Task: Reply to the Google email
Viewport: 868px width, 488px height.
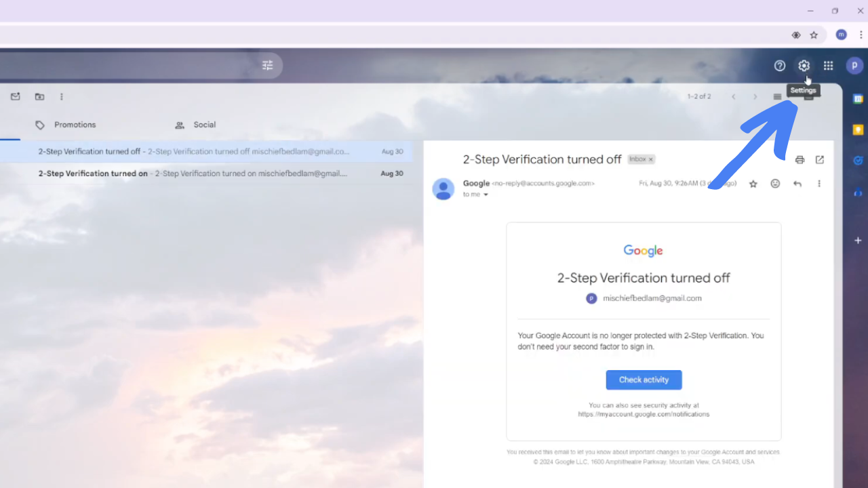Action: coord(797,184)
